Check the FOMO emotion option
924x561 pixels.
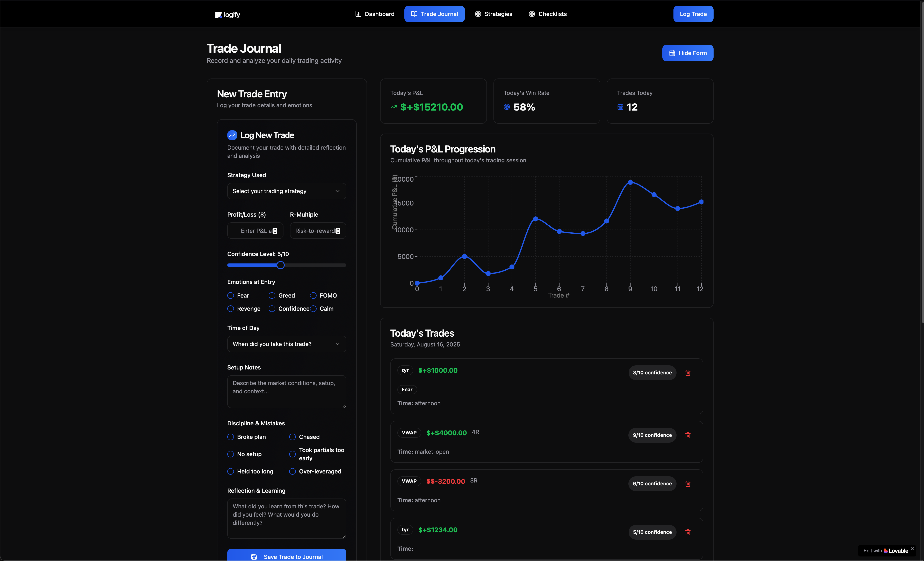(x=313, y=296)
